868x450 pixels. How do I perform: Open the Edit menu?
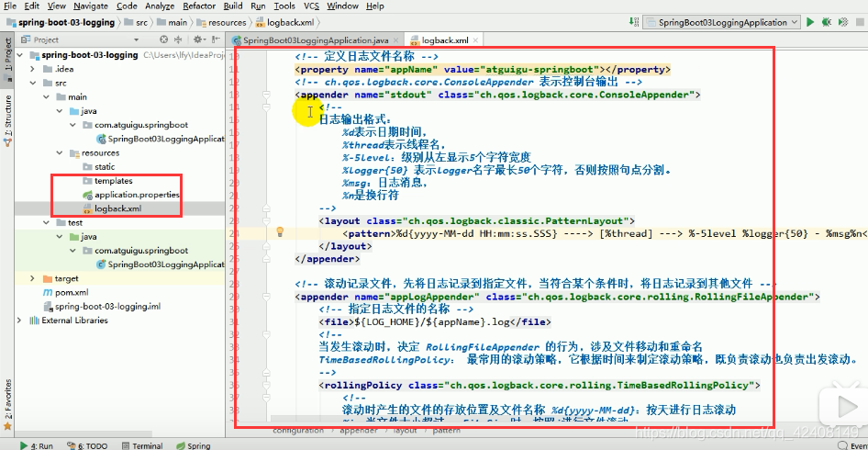tap(31, 6)
